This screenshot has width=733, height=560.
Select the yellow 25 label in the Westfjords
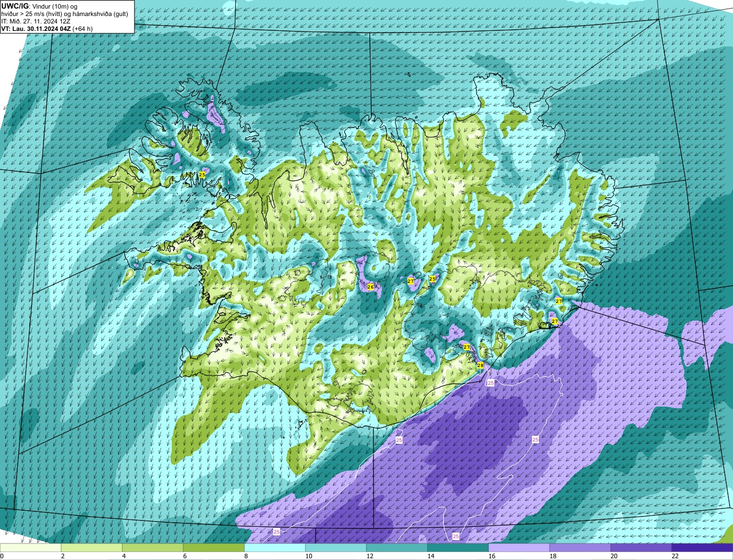click(x=202, y=174)
